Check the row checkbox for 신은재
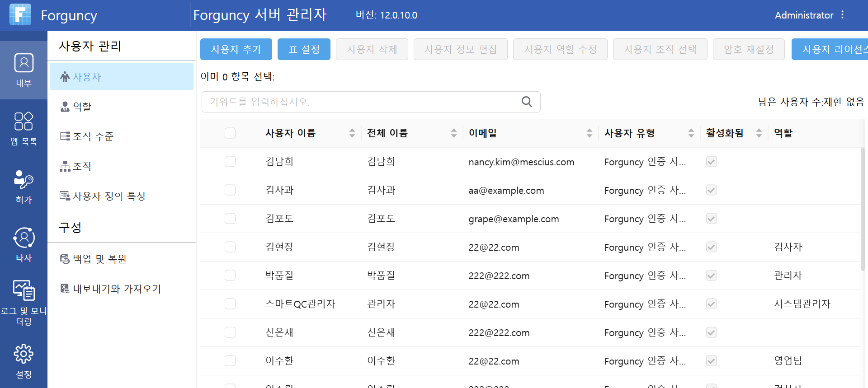868x388 pixels. pyautogui.click(x=230, y=332)
